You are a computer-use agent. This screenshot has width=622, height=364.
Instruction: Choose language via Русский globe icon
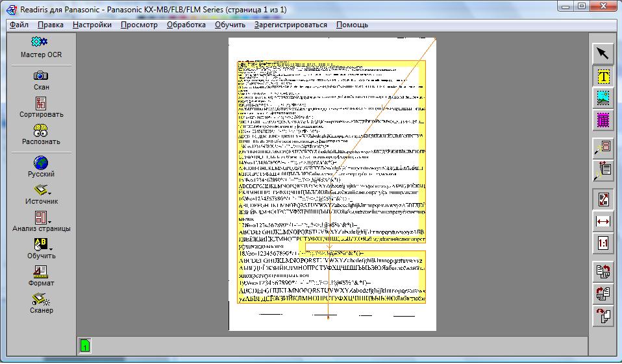click(41, 163)
